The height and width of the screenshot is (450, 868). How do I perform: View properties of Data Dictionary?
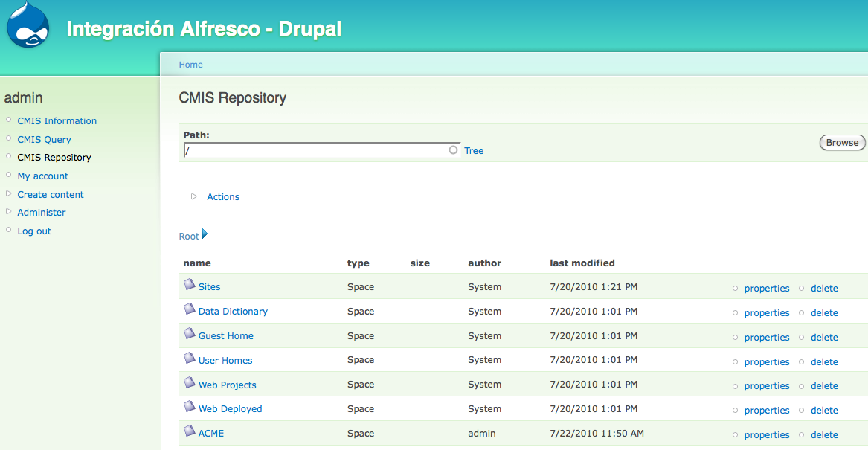click(767, 312)
